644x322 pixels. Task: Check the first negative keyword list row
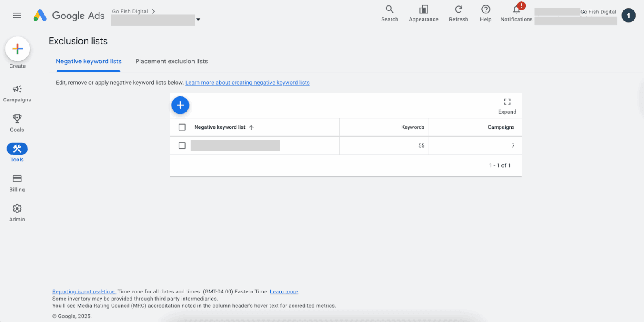pyautogui.click(x=182, y=145)
